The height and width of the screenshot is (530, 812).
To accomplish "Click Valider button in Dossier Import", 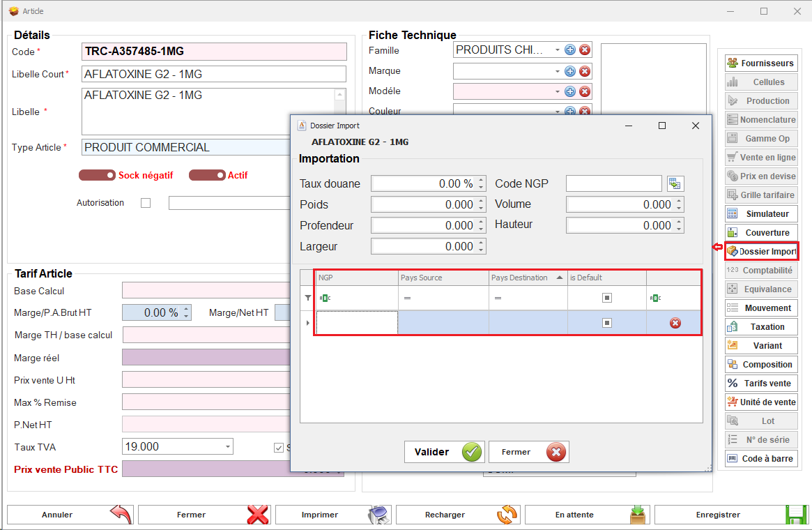I will [x=444, y=452].
